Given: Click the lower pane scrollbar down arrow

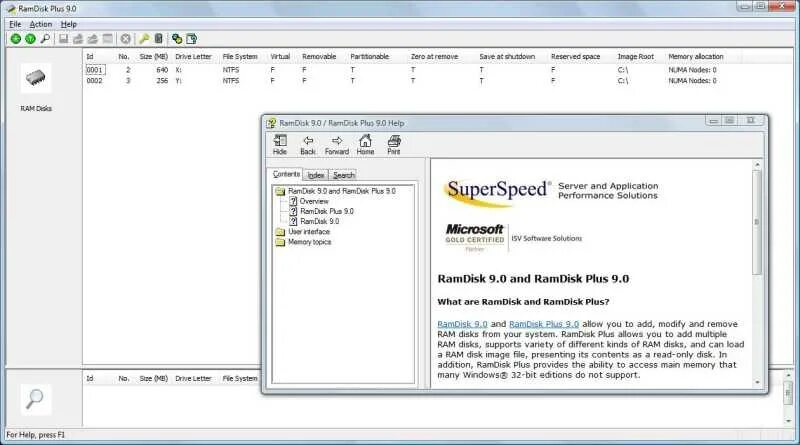Looking at the screenshot, I should point(788,422).
